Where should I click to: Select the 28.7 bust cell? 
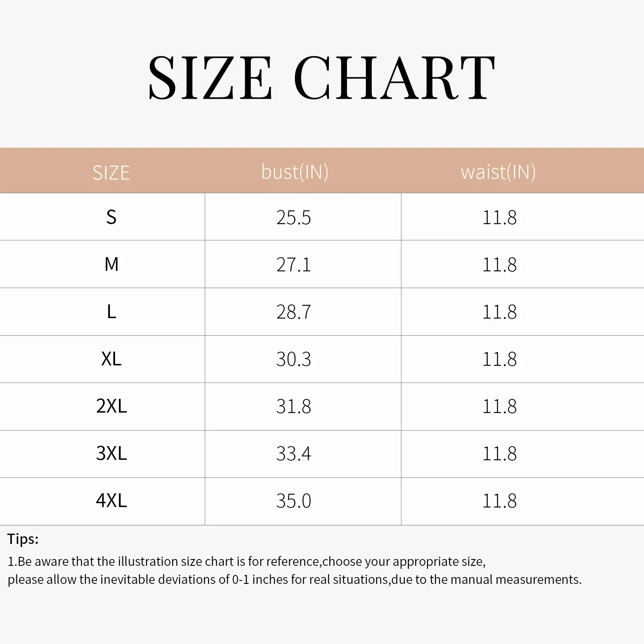(294, 312)
